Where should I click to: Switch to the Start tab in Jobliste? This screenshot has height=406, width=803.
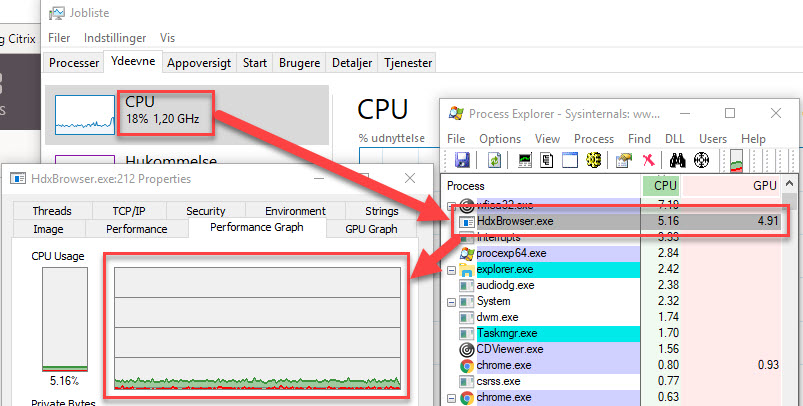pos(255,63)
